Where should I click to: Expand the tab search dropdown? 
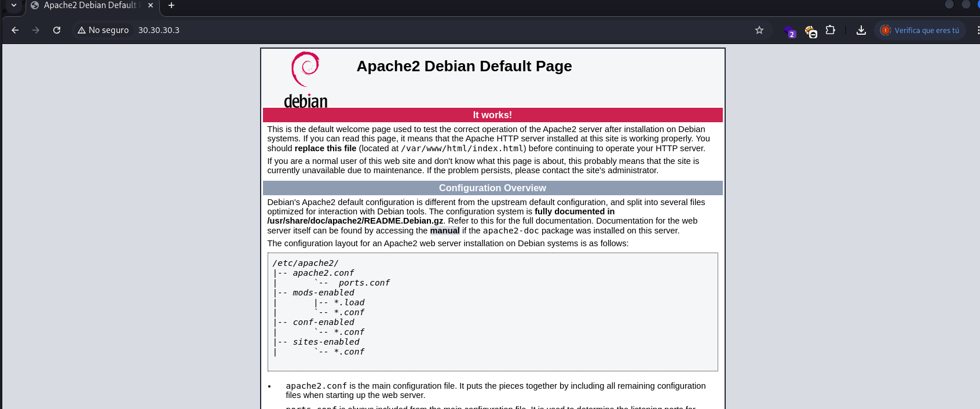click(14, 5)
